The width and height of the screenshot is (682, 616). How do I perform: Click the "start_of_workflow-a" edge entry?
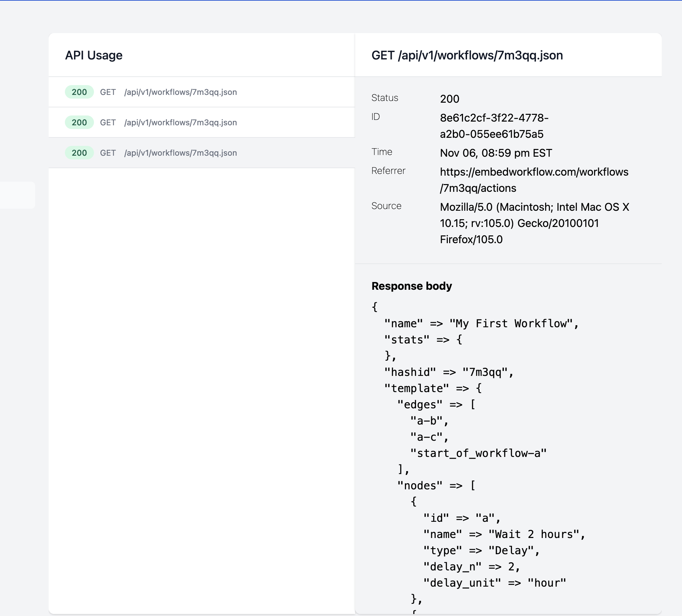tap(478, 453)
